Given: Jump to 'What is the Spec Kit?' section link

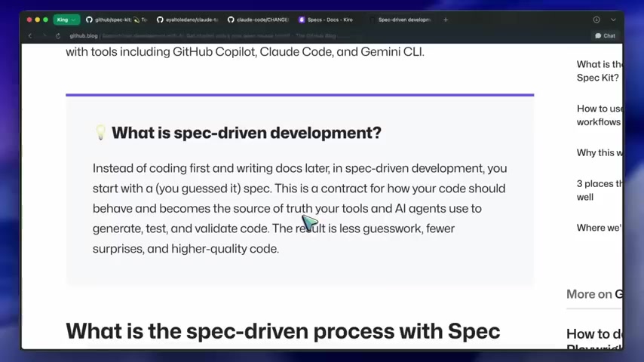Looking at the screenshot, I should click(600, 71).
